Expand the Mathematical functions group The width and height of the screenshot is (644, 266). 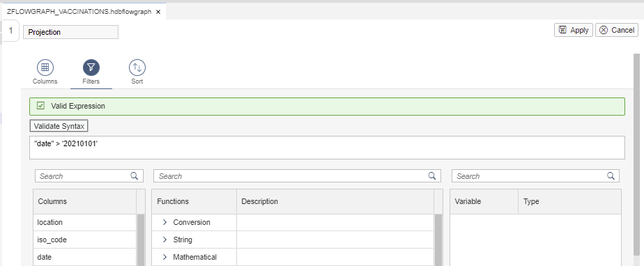[x=164, y=257]
